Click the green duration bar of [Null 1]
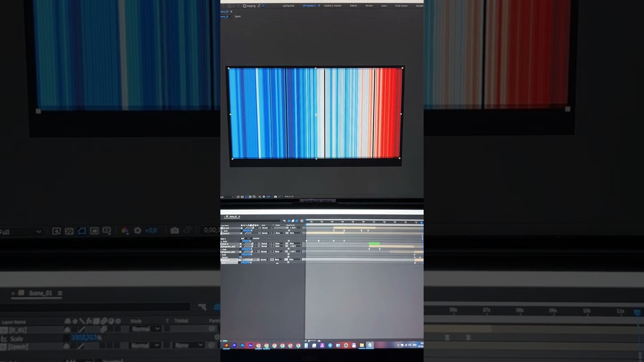Screen dimensions: 644x362 [x=374, y=243]
